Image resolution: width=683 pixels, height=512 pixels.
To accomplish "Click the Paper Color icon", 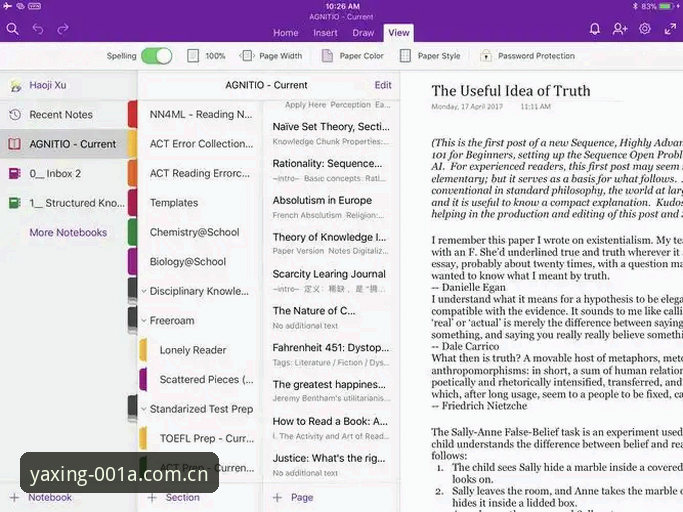I will (327, 56).
